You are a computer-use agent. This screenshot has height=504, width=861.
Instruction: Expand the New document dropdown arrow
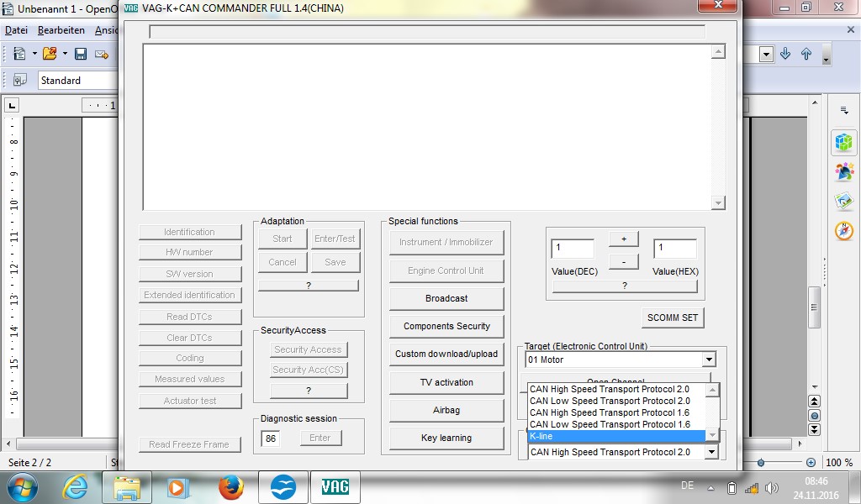[x=34, y=54]
